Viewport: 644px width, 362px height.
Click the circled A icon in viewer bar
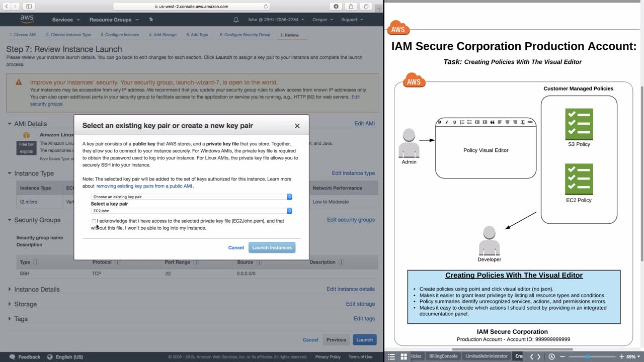point(551,356)
